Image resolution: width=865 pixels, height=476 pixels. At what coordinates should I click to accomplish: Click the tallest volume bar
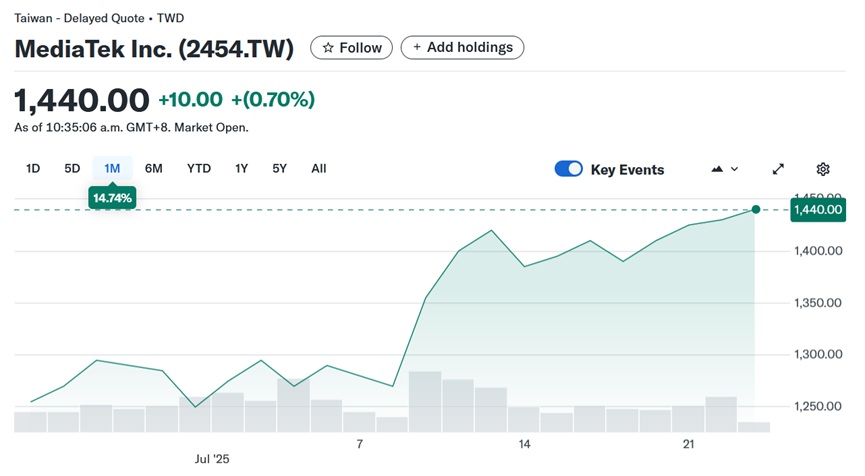click(x=425, y=401)
